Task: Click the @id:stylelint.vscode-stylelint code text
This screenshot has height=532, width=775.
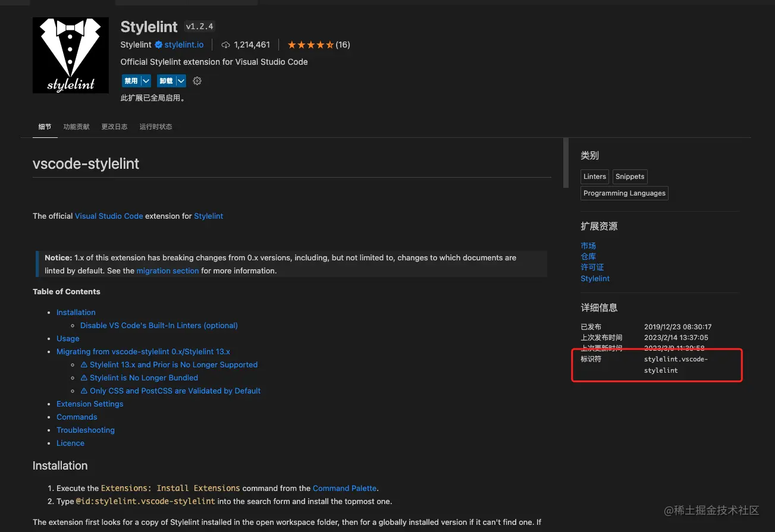Action: tap(146, 501)
